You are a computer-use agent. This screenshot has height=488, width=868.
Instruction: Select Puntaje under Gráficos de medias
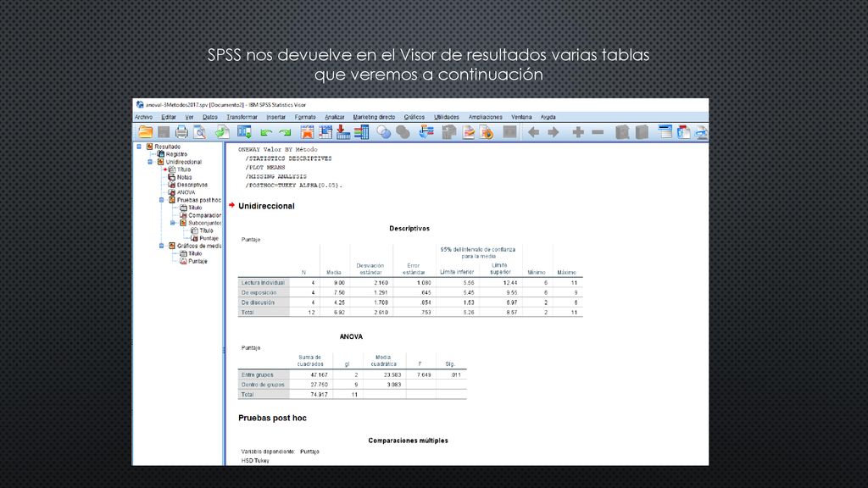(198, 261)
